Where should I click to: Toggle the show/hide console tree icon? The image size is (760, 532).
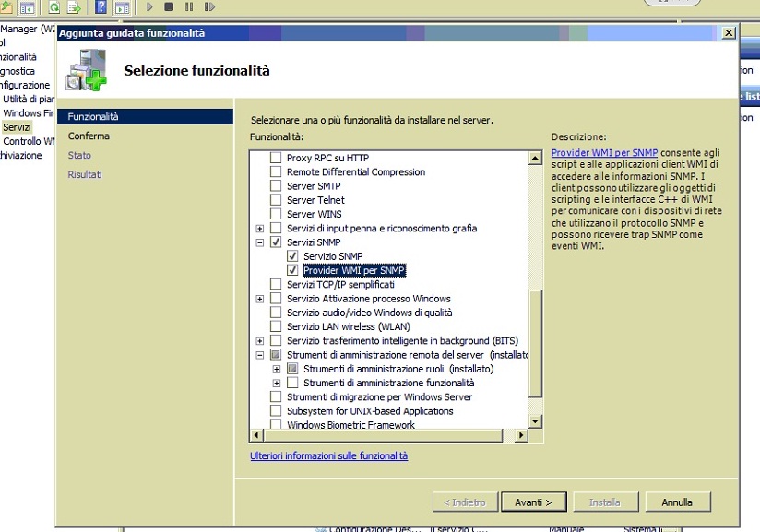tap(27, 6)
